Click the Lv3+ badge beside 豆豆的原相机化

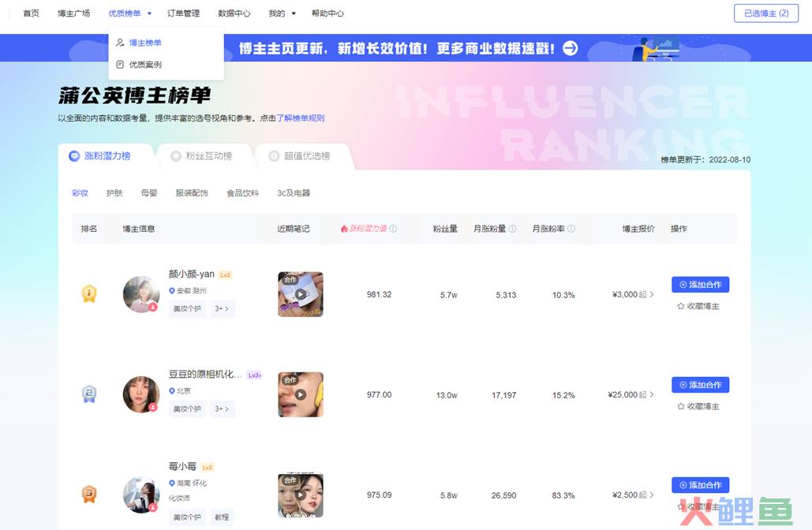pos(254,375)
